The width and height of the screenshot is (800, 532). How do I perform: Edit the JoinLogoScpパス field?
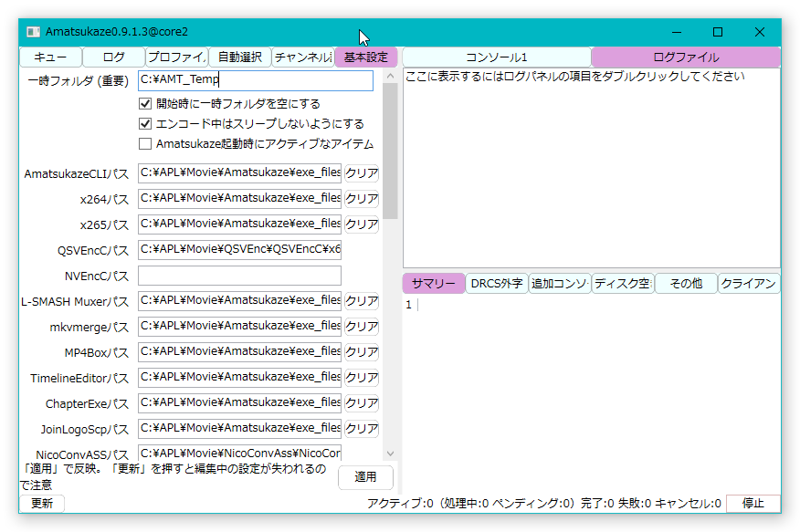[x=239, y=428]
